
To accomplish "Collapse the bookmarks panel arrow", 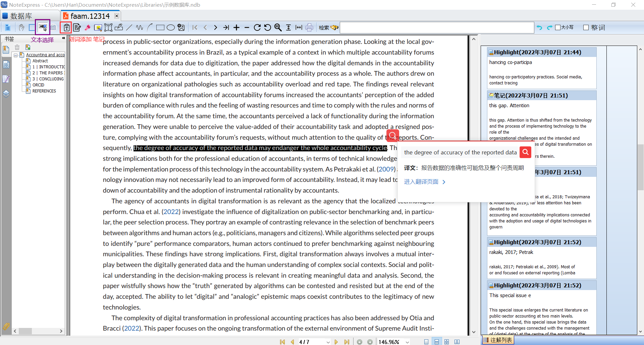I will [63, 38].
